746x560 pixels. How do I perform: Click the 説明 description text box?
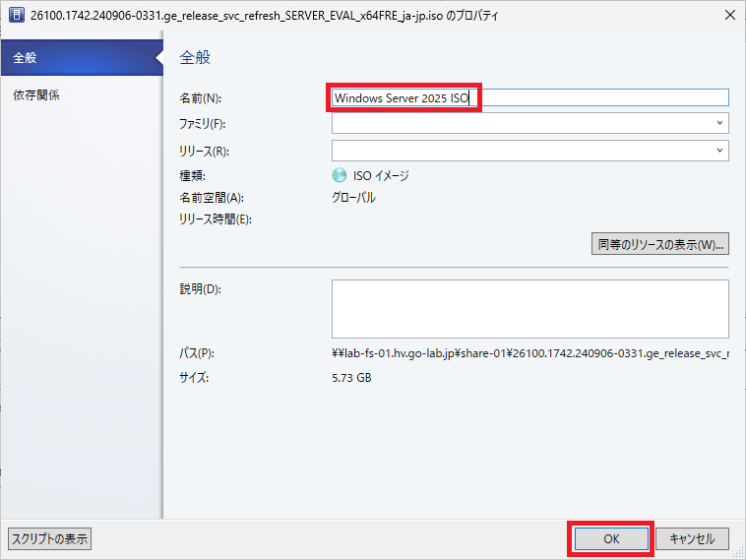point(530,309)
